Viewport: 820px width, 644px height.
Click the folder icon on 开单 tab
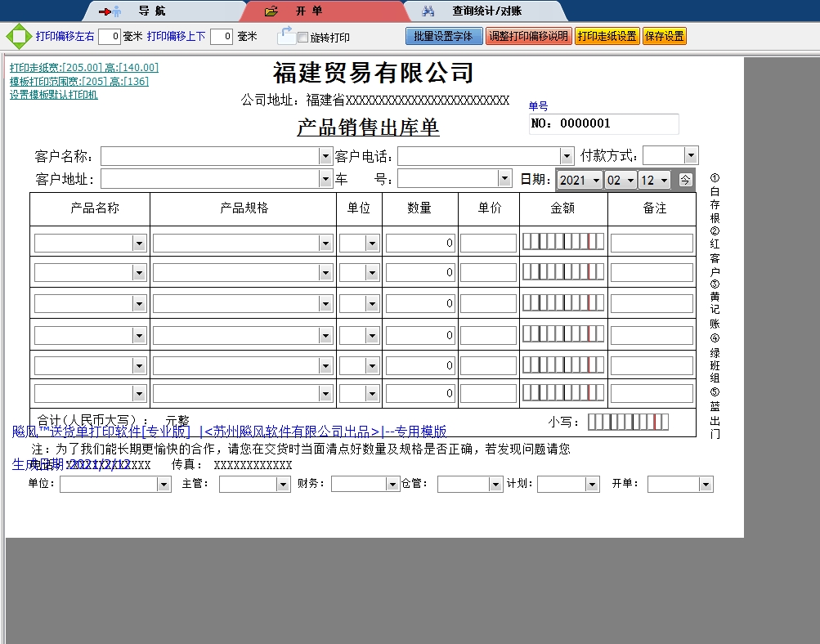point(270,11)
